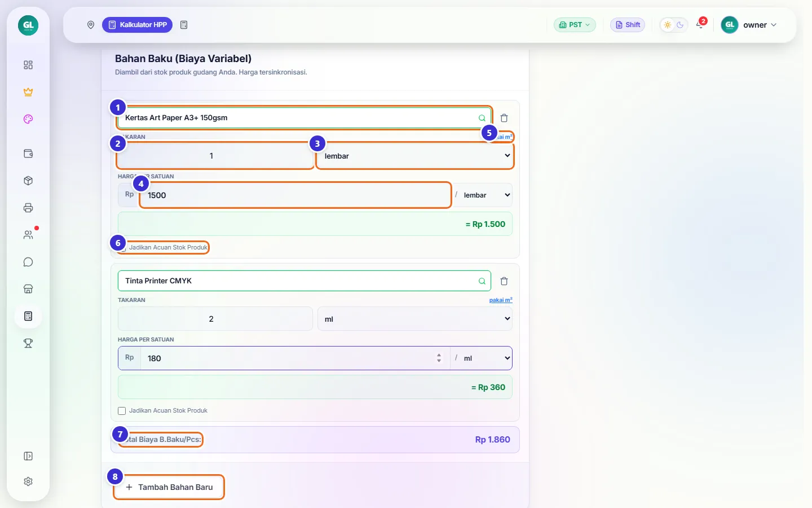Toggle the light/dark theme switch

tap(674, 25)
